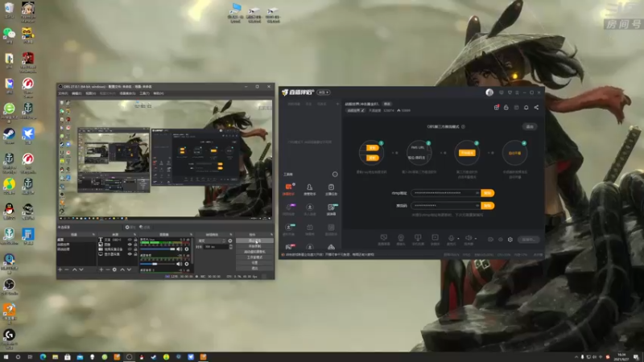Toggle lock on the display capture source

[x=135, y=254]
